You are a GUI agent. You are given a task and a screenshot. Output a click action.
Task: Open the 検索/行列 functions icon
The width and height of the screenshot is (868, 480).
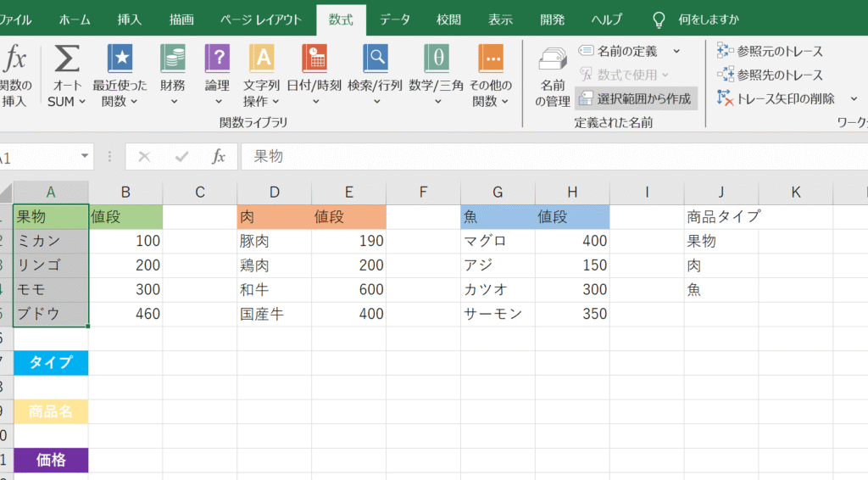[375, 59]
